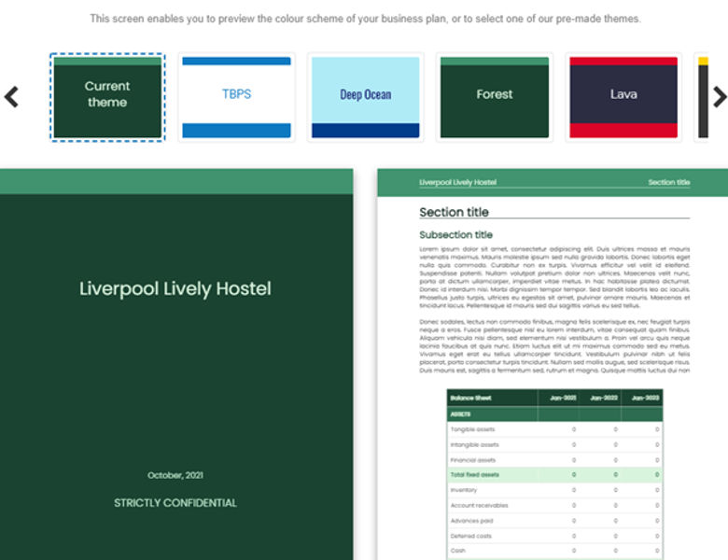728x560 pixels.
Task: Choose the TBPS theme
Action: click(236, 96)
